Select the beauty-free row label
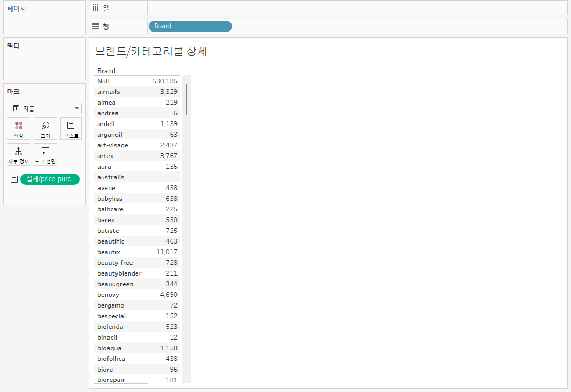 click(115, 263)
